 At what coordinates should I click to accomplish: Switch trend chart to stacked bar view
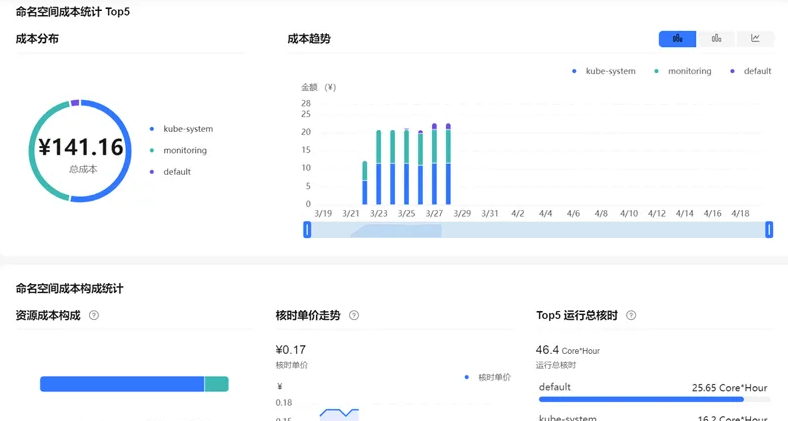click(x=677, y=39)
